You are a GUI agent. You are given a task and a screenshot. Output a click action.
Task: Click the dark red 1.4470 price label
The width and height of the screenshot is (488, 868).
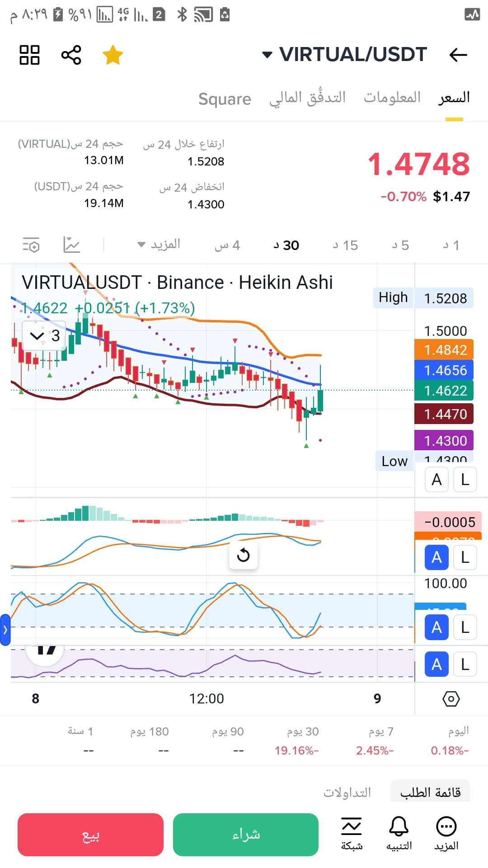pos(444,414)
